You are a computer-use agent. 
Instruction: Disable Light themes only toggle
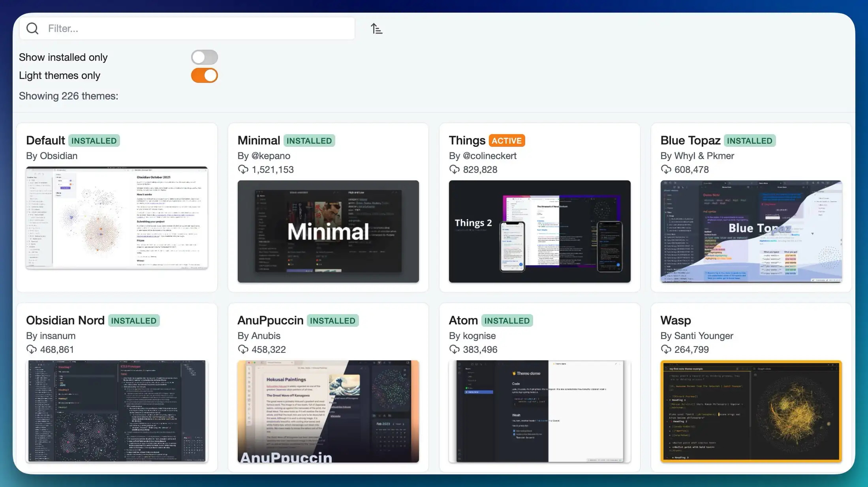pyautogui.click(x=204, y=75)
